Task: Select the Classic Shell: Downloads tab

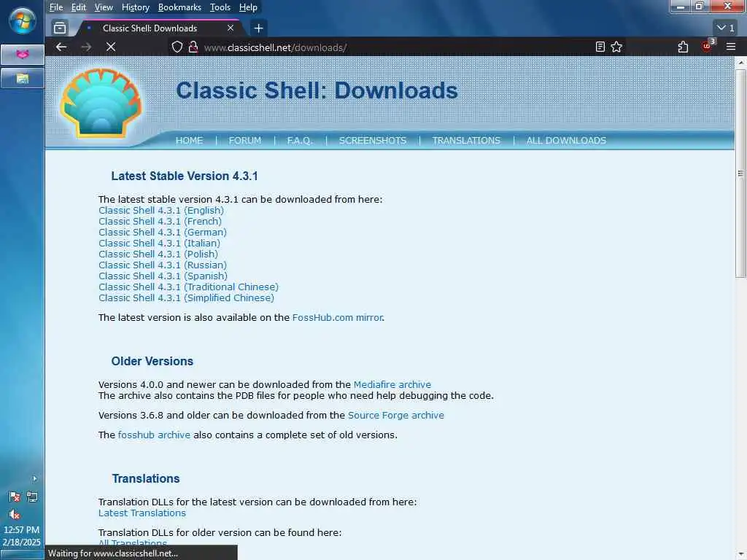Action: (x=160, y=28)
